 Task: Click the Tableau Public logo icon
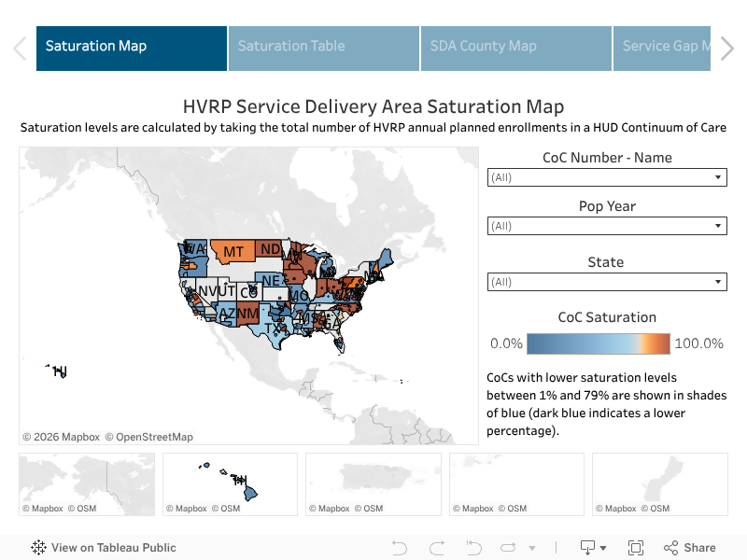click(38, 548)
